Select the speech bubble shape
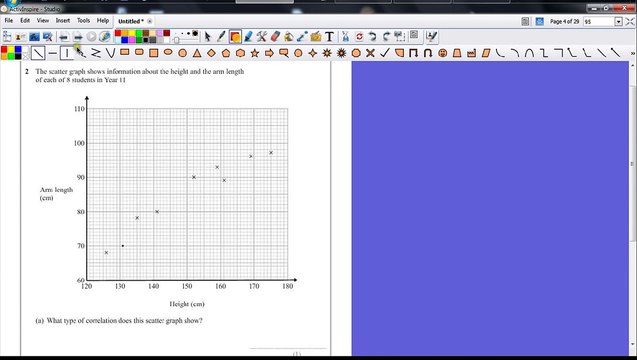Viewport: 637px width, 360px height. (284, 53)
